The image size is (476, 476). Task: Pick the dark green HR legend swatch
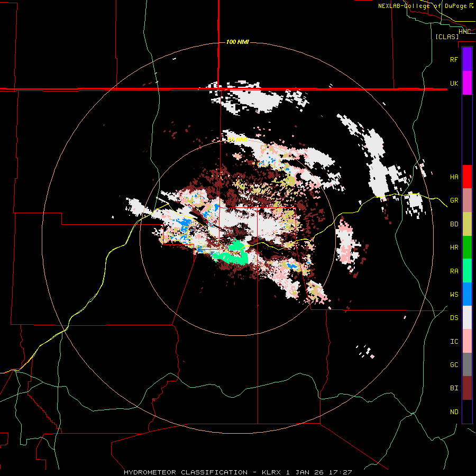click(x=467, y=248)
